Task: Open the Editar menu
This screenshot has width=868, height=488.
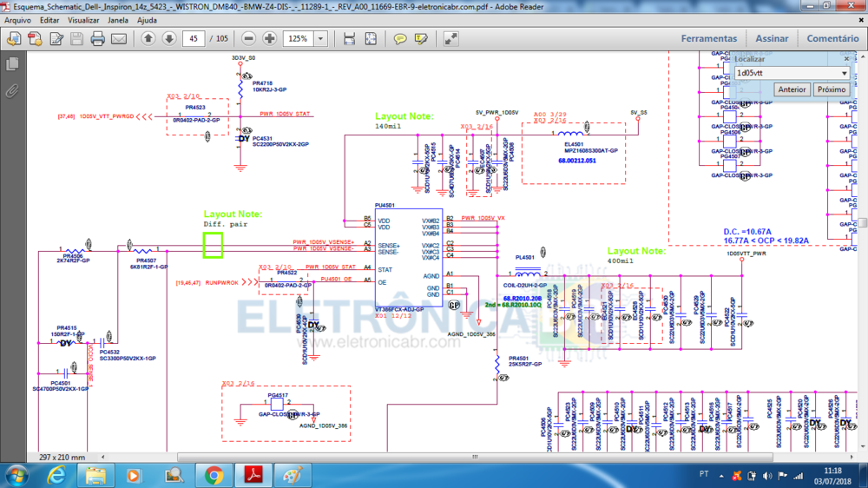Action: tap(49, 20)
